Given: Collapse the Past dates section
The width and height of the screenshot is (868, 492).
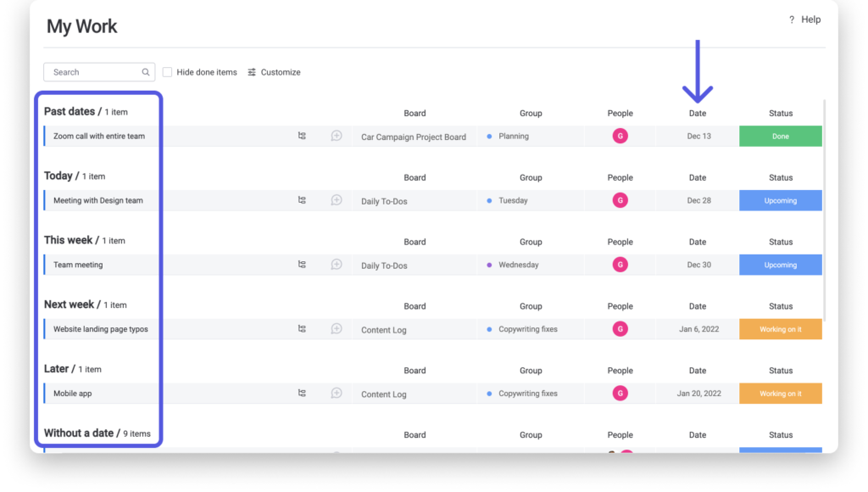Looking at the screenshot, I should [x=71, y=111].
